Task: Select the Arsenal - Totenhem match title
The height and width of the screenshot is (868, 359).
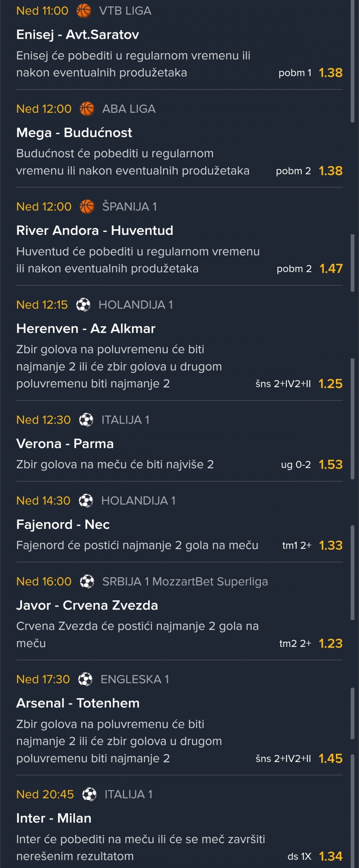Action: (x=78, y=703)
